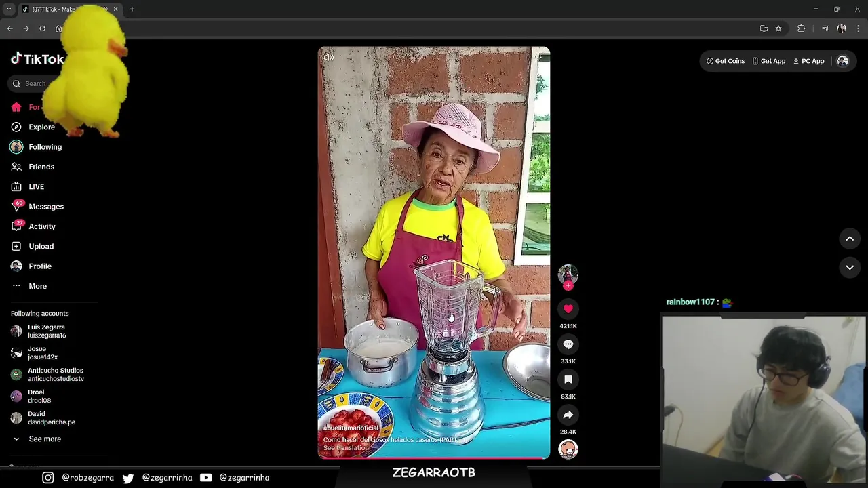
Task: Click the Explore compass icon
Action: pyautogui.click(x=16, y=127)
